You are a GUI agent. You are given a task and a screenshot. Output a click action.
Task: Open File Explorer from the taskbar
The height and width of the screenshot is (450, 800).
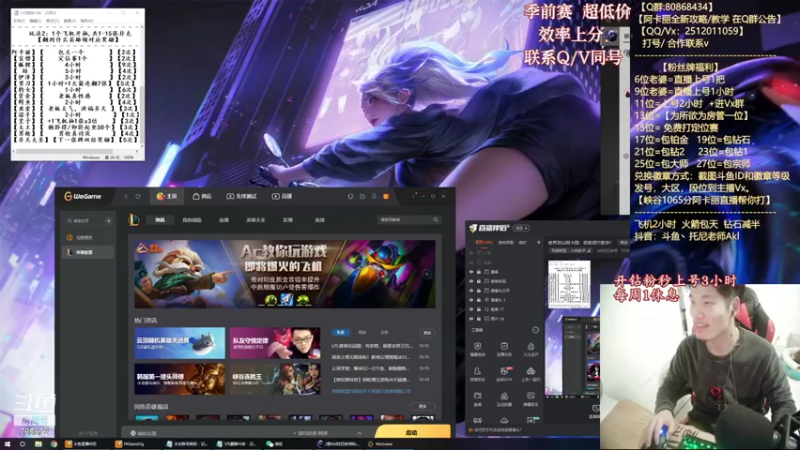point(38,444)
